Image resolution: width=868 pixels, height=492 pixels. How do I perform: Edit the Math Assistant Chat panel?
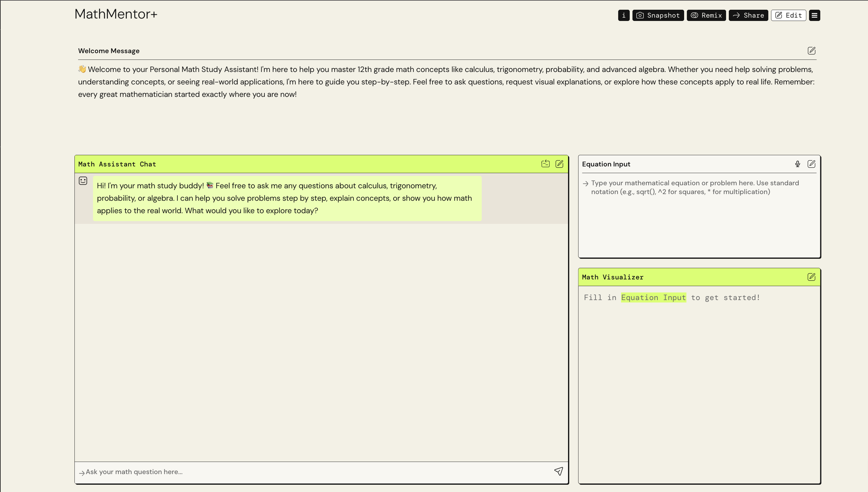[x=559, y=164]
